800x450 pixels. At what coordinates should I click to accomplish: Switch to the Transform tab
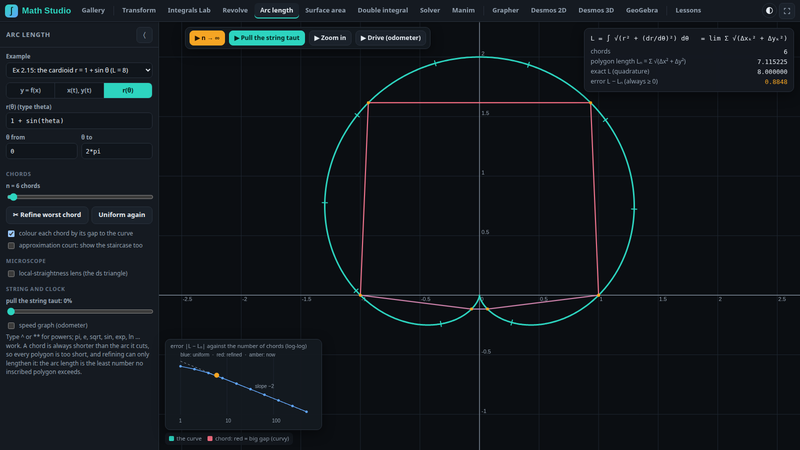click(139, 10)
